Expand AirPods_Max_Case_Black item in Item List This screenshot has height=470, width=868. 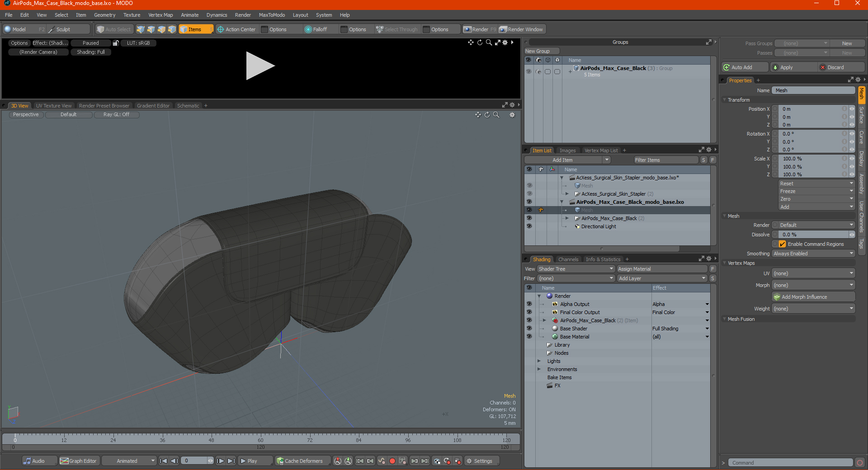pos(567,218)
